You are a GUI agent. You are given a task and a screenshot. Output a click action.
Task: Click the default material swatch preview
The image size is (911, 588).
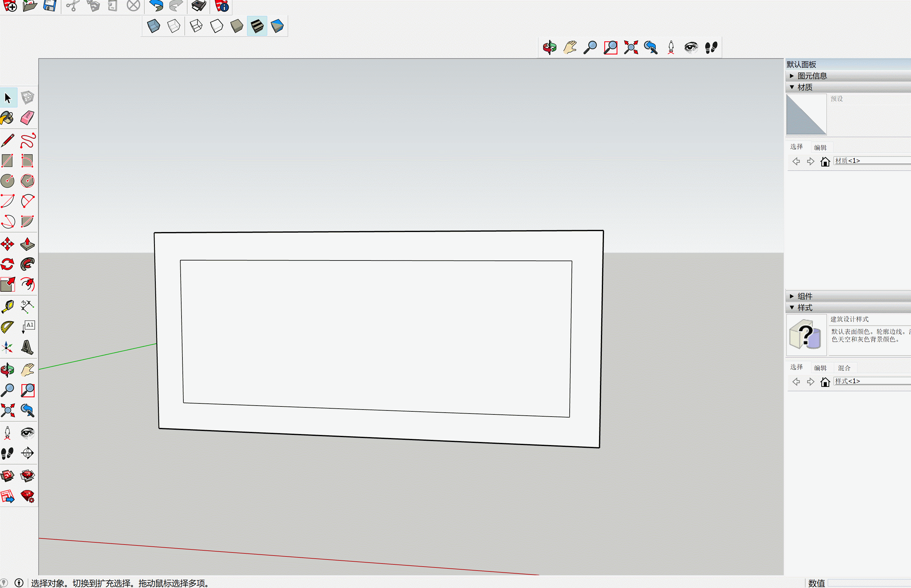click(x=806, y=114)
